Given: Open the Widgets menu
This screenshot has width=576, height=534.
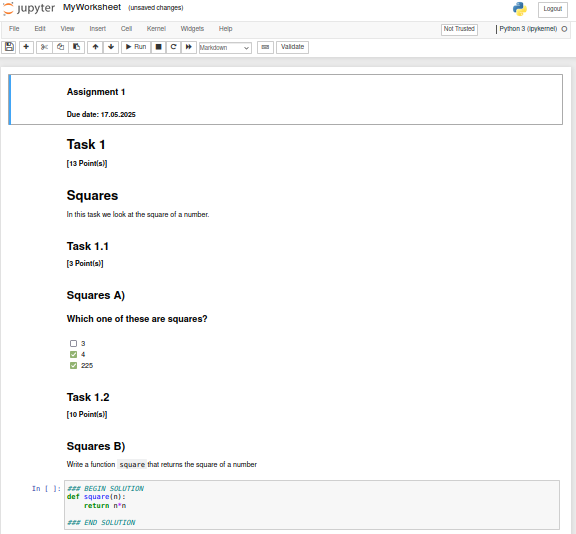Looking at the screenshot, I should 192,29.
